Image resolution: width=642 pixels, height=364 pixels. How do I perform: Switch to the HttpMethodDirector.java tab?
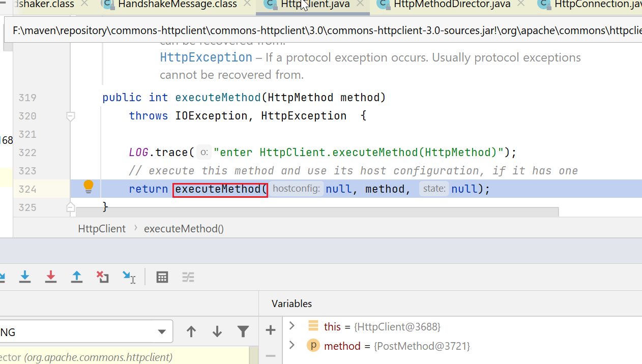[x=452, y=5]
